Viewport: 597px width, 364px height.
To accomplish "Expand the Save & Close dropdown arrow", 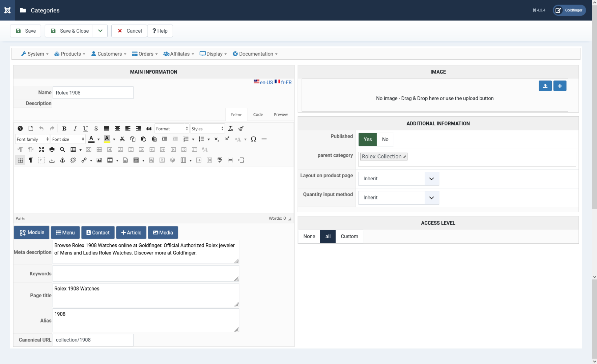I will tap(100, 31).
